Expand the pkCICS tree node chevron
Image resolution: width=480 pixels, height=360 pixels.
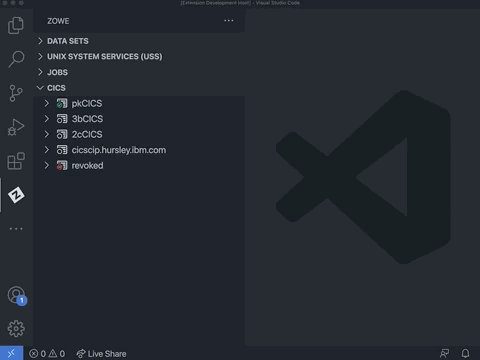tap(47, 103)
